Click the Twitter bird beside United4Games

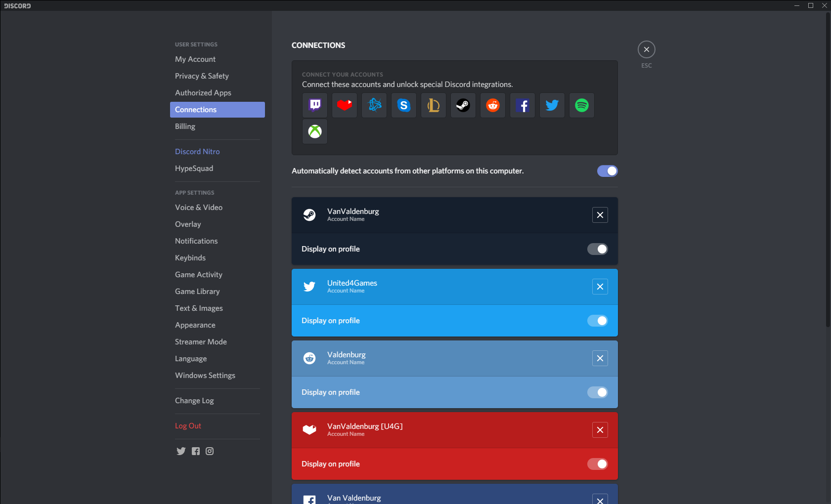point(309,287)
